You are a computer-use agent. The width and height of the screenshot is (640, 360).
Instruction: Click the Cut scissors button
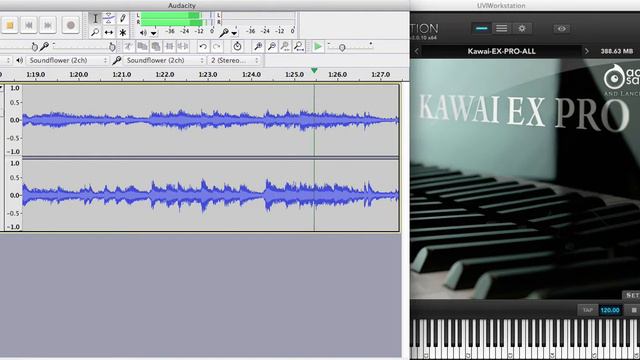[129, 47]
